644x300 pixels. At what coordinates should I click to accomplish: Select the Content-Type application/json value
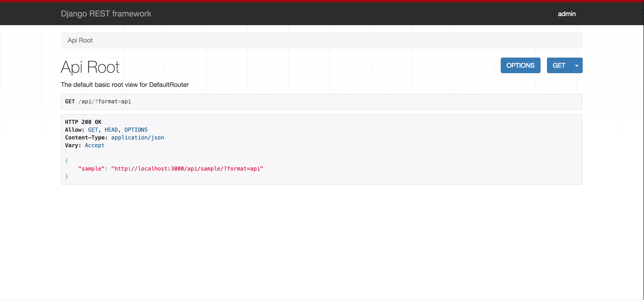click(x=138, y=138)
